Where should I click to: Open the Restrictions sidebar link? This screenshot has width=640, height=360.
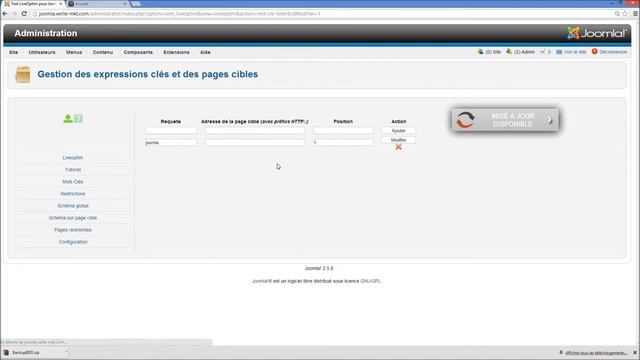73,194
